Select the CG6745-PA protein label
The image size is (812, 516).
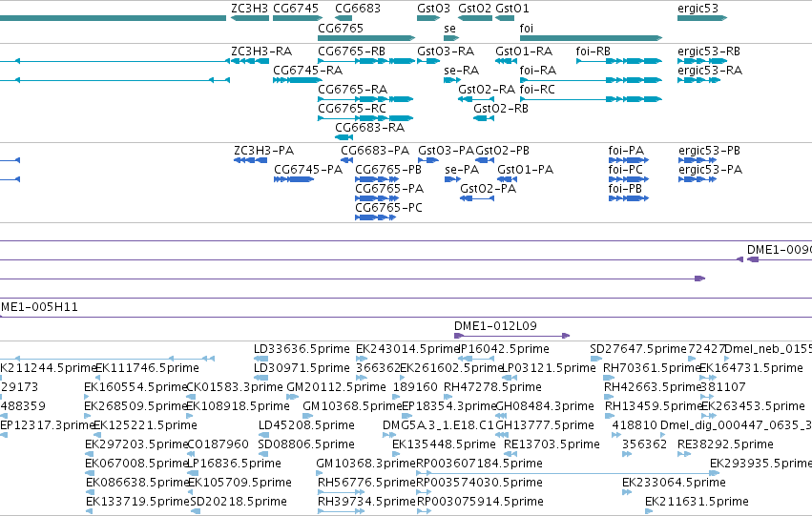pos(308,170)
